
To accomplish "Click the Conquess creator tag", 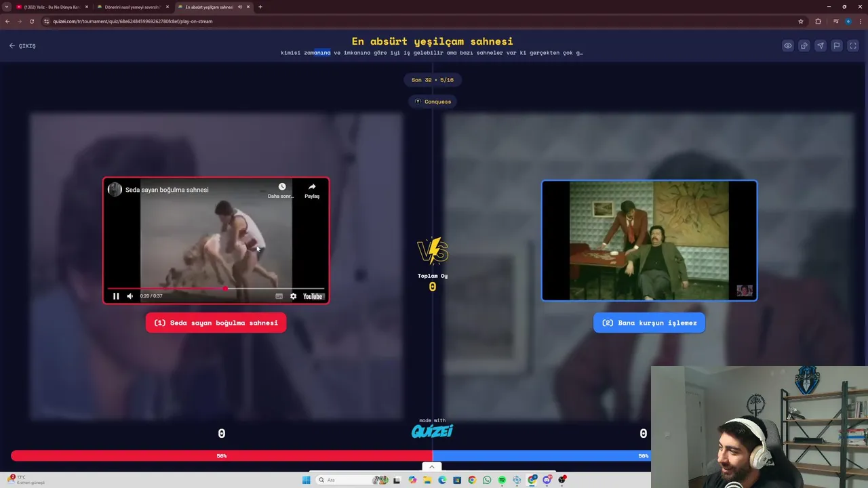I will click(x=433, y=102).
